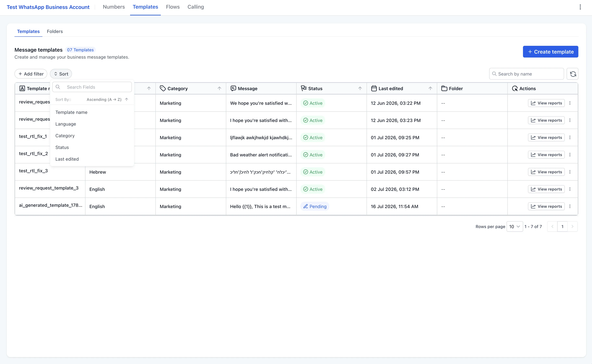View reports for 12 Jun 03:22 PM row
This screenshot has height=364, width=592.
point(546,103)
